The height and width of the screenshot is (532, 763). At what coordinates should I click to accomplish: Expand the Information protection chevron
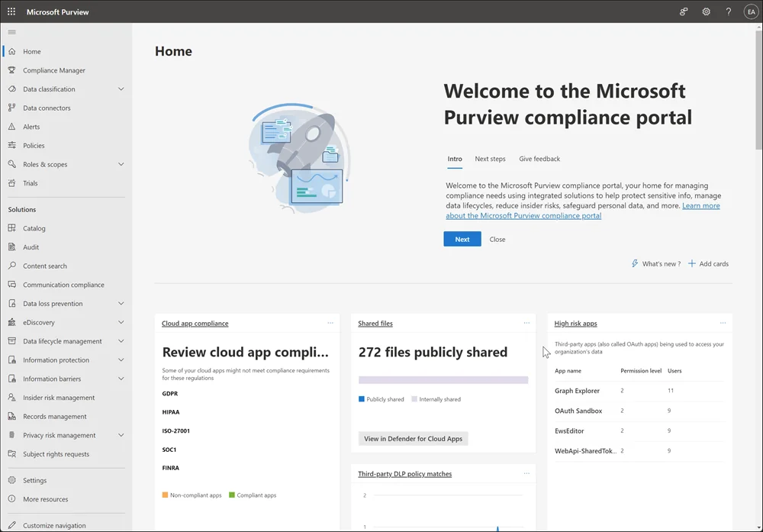tap(121, 360)
